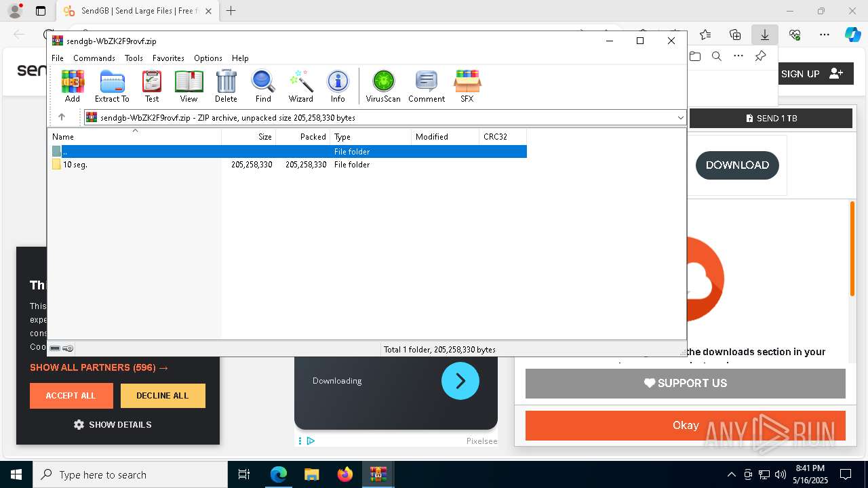Open a new browser tab

[231, 11]
